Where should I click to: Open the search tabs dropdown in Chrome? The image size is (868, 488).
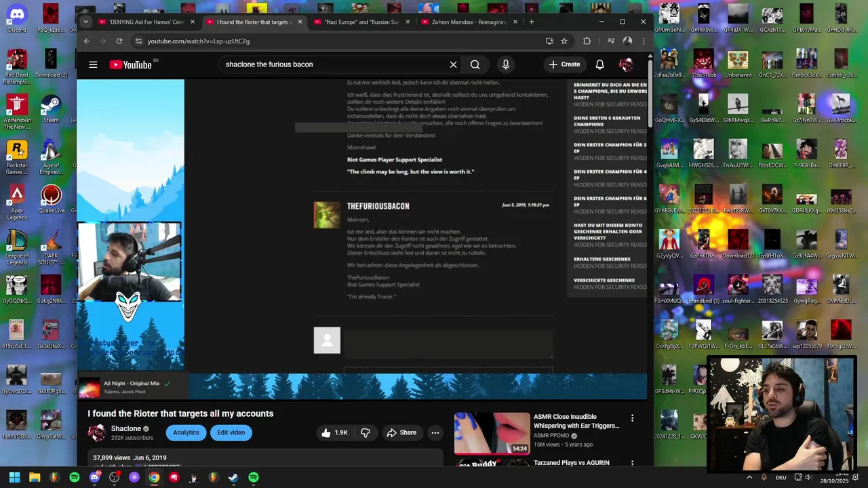pos(85,22)
